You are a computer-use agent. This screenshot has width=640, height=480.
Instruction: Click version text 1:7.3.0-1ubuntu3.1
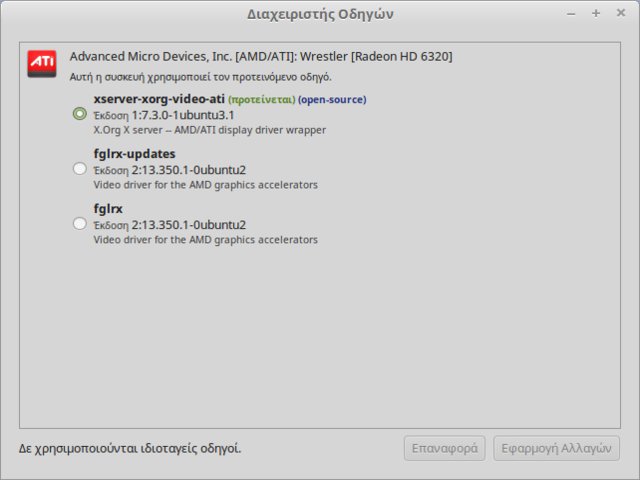[183, 115]
